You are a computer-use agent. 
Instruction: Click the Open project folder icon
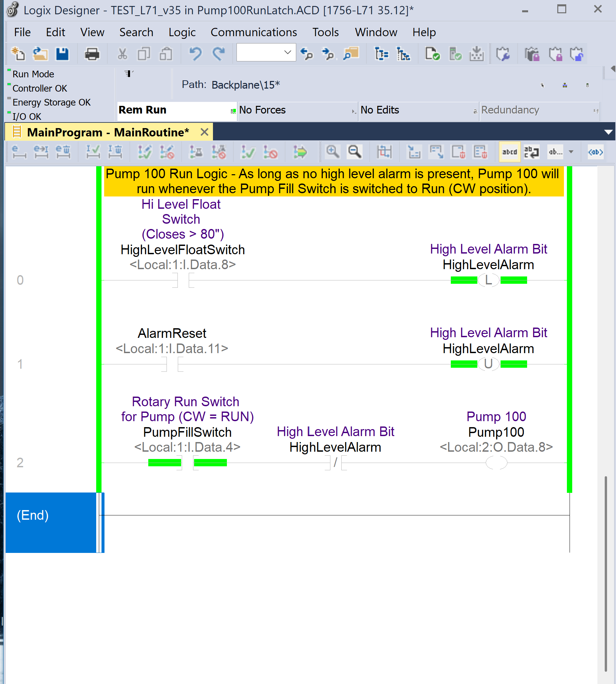point(40,54)
